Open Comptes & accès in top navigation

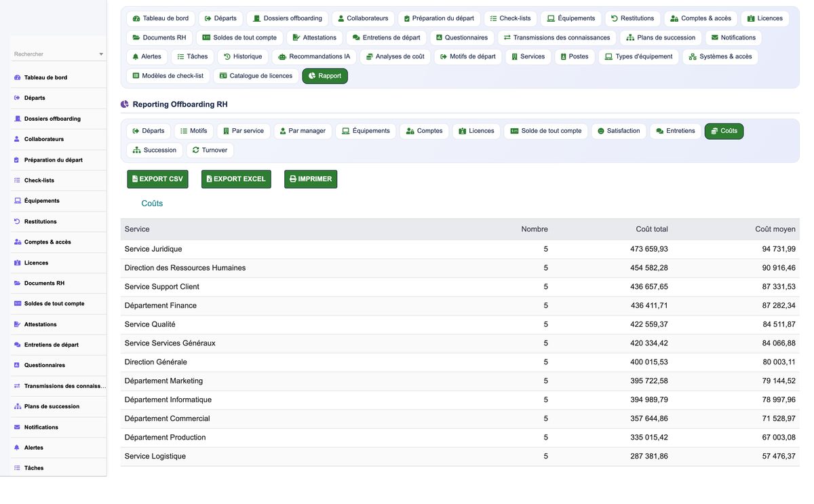click(700, 18)
